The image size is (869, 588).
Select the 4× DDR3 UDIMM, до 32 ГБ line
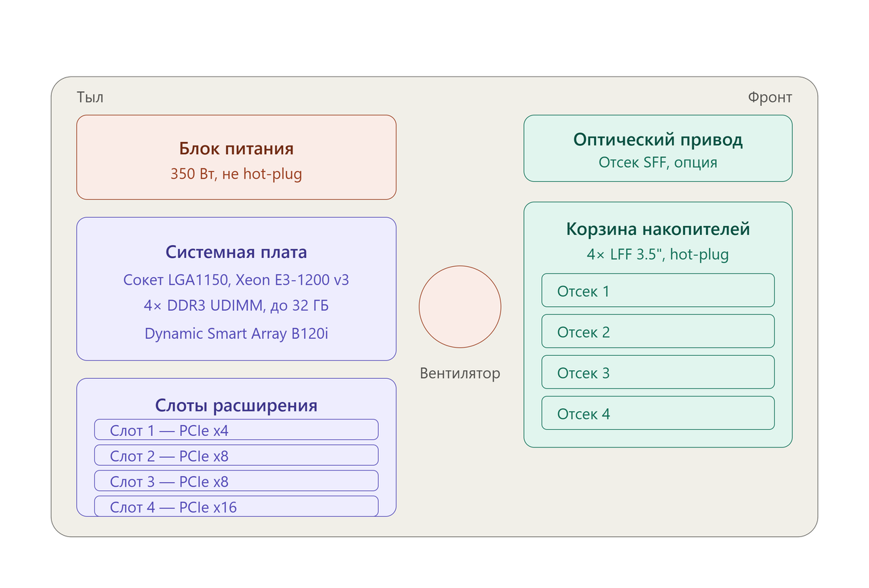[236, 306]
